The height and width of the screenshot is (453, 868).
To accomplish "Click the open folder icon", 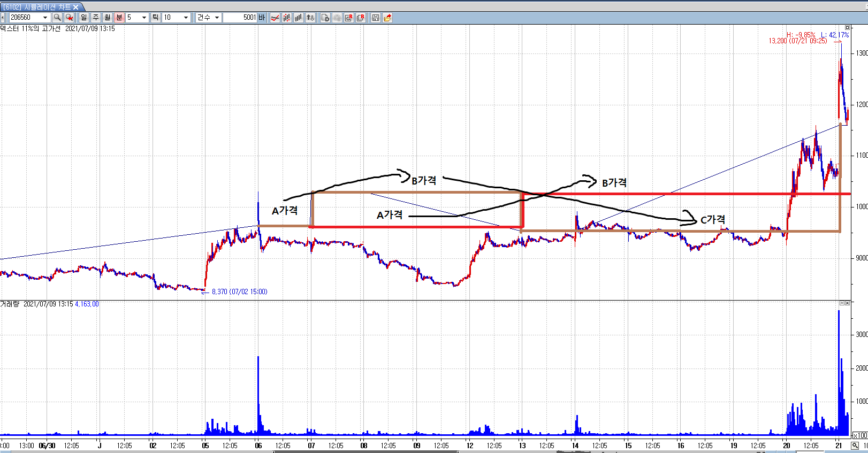I will point(387,18).
